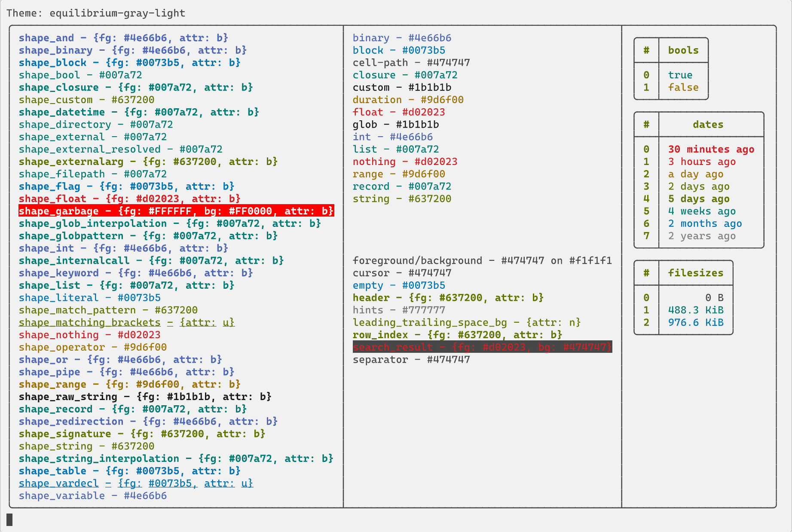Screen dimensions: 792x532
Task: Click the shape_table entry
Action: tap(130, 471)
